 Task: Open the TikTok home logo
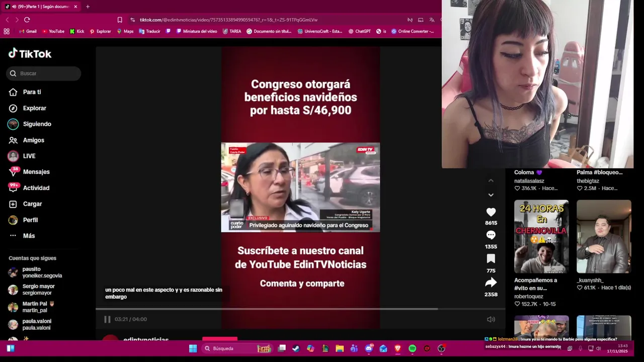[30, 53]
